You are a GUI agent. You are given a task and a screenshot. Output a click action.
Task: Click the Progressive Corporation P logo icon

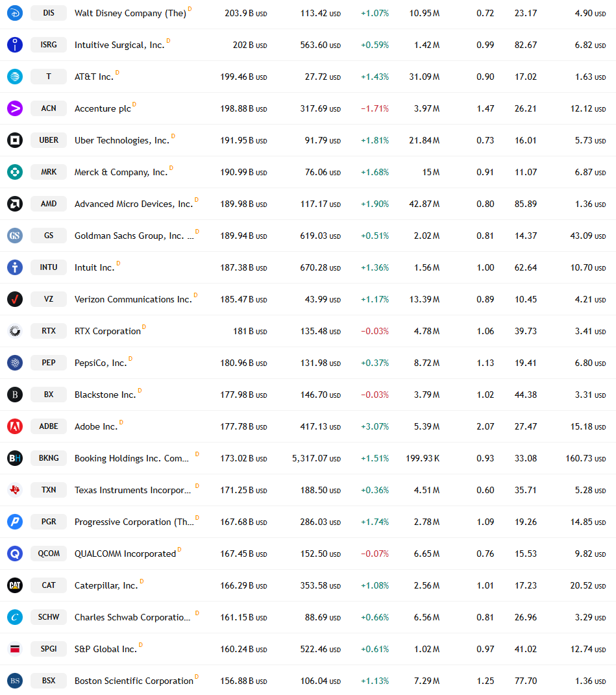pos(15,522)
